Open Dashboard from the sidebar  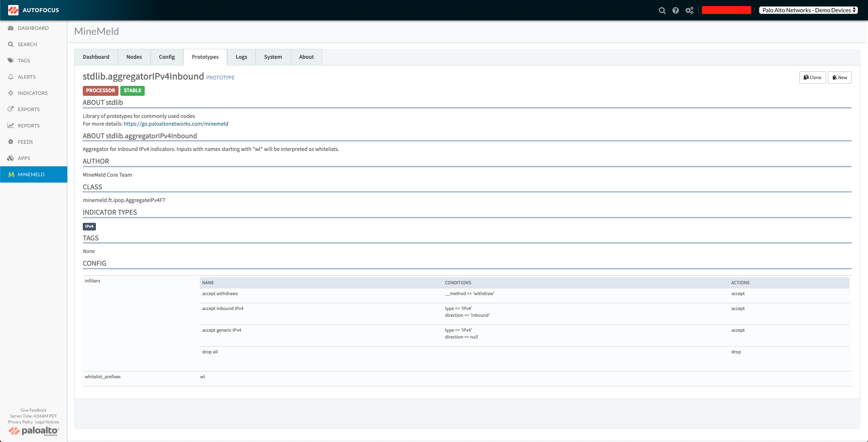pos(33,28)
